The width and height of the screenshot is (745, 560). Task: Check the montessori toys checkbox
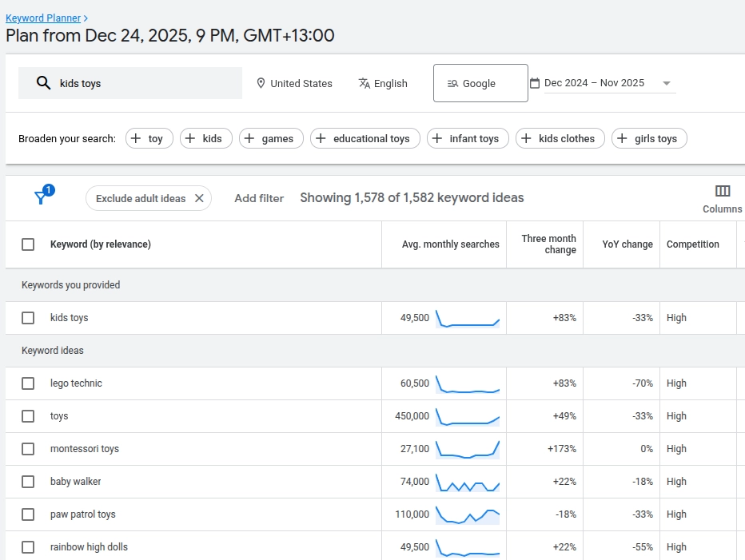(x=28, y=449)
